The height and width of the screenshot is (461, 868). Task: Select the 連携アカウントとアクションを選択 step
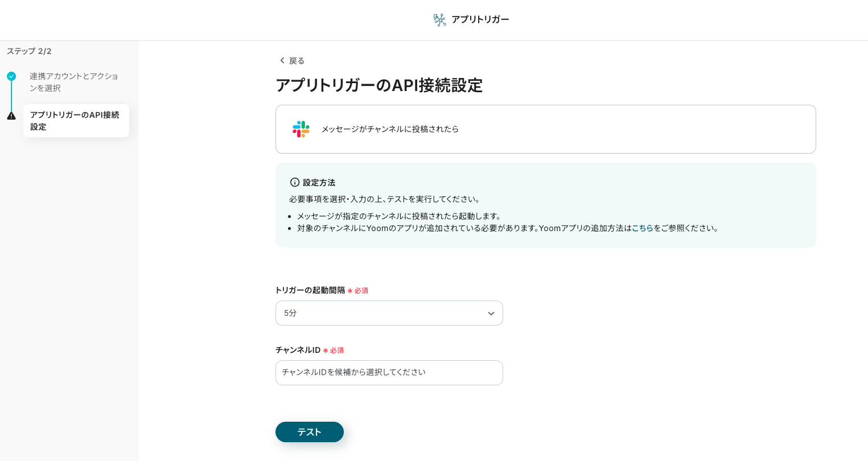coord(74,82)
